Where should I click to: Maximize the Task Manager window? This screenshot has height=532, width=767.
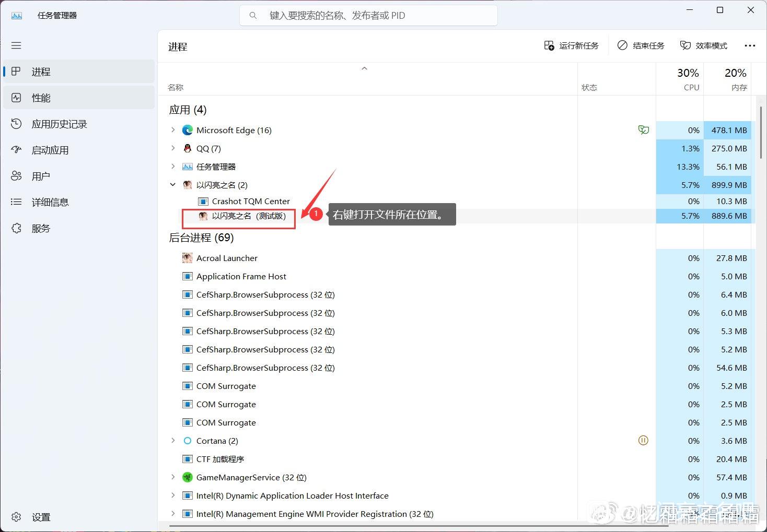coord(720,10)
